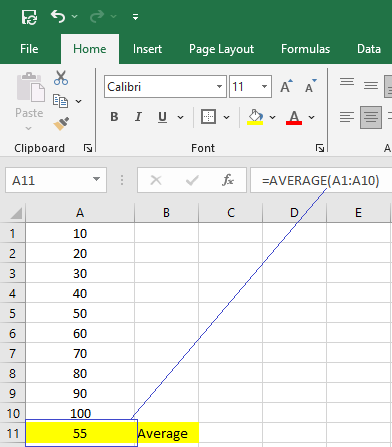Select cell containing 50
Image resolution: width=392 pixels, height=447 pixels.
tap(80, 313)
